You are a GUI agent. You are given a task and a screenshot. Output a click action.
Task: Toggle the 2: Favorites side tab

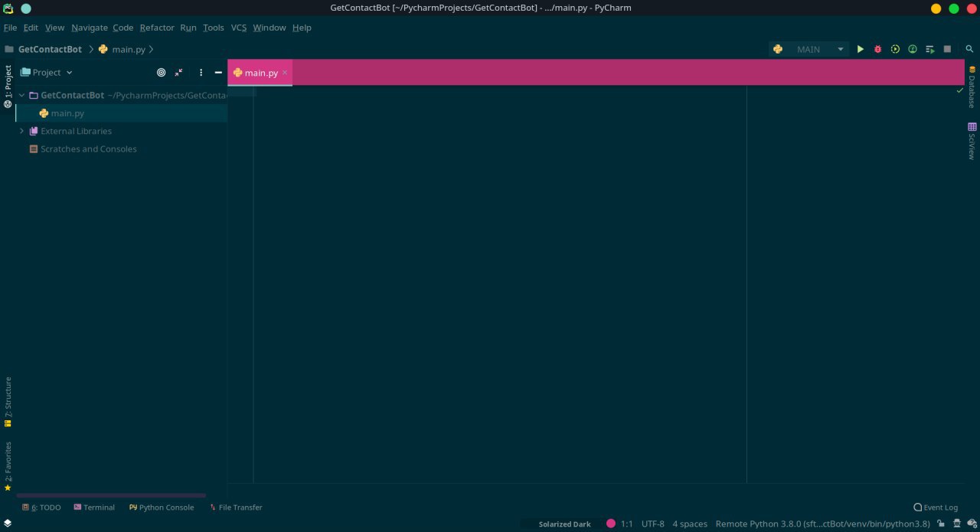point(8,466)
